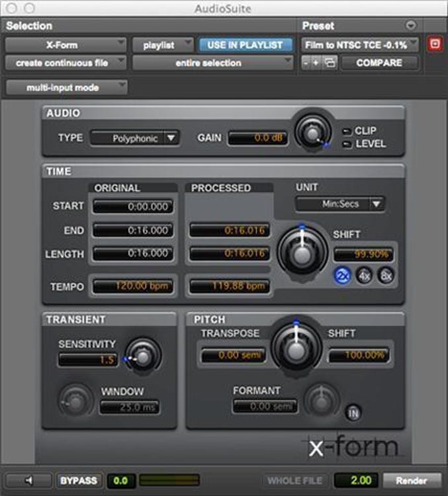The width and height of the screenshot is (448, 496).
Task: Click the preset plus icon
Action: click(x=316, y=63)
